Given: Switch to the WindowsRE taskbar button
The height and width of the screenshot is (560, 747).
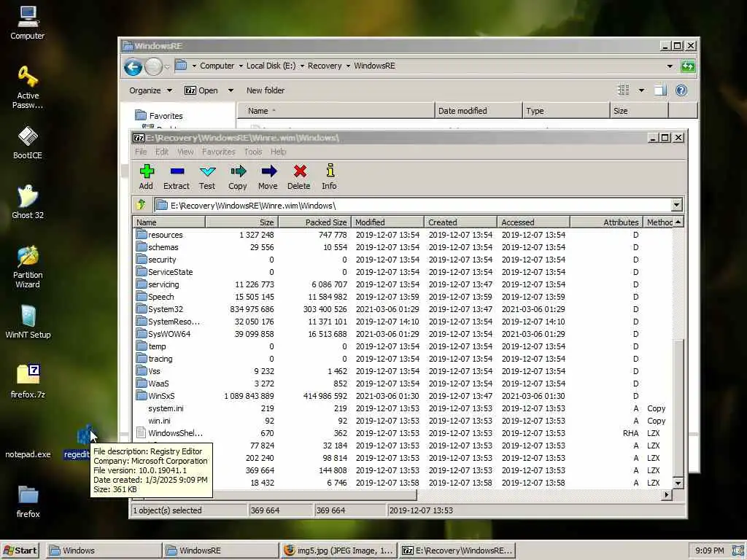Looking at the screenshot, I should pyautogui.click(x=221, y=551).
